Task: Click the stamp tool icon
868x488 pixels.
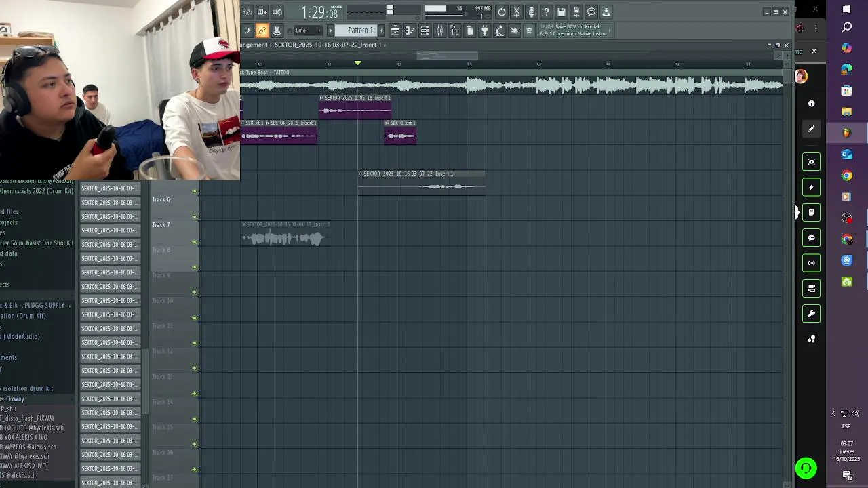Action: [x=277, y=30]
